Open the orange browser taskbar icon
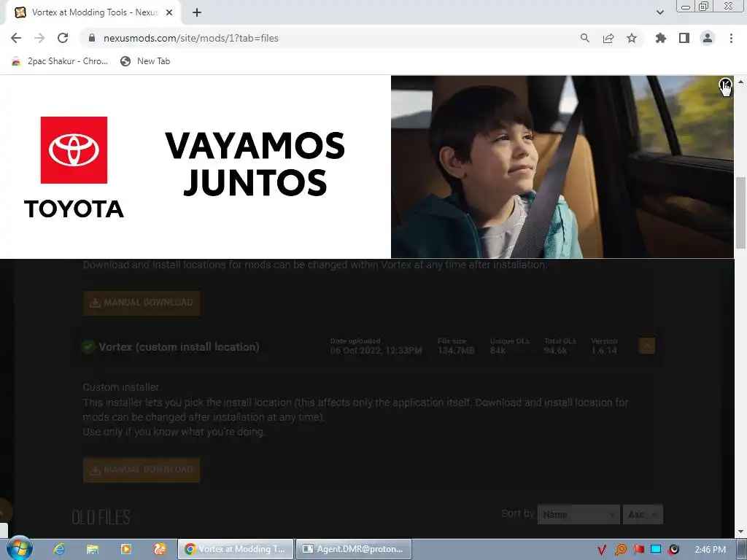747x560 pixels. 160,549
